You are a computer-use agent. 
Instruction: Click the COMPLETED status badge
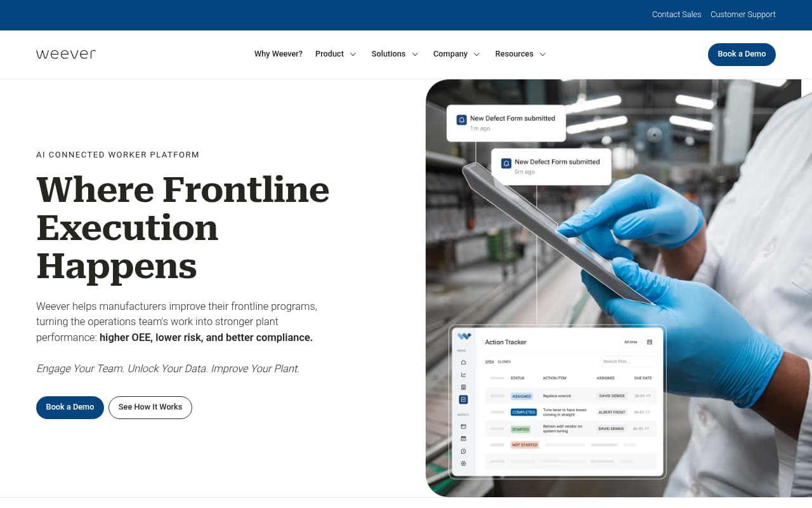pyautogui.click(x=524, y=412)
